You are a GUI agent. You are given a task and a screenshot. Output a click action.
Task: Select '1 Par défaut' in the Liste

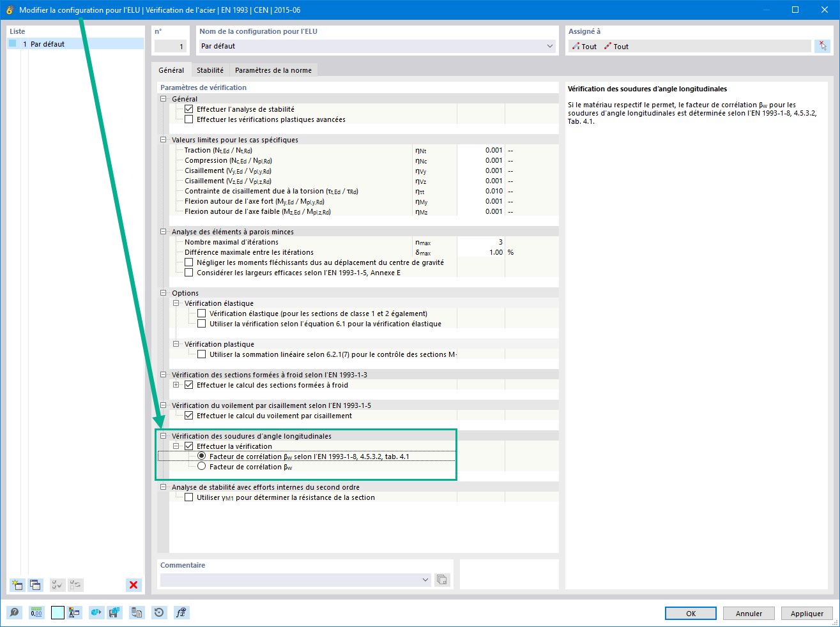[75, 44]
